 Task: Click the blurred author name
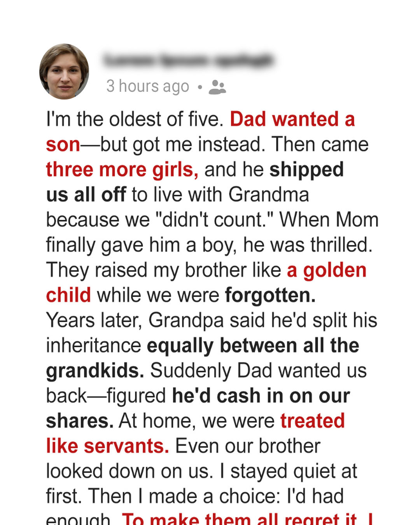point(189,60)
